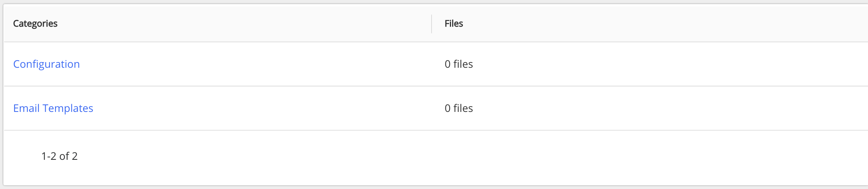Click the Categories column header
Screen dimensions: 868x189
click(x=35, y=24)
